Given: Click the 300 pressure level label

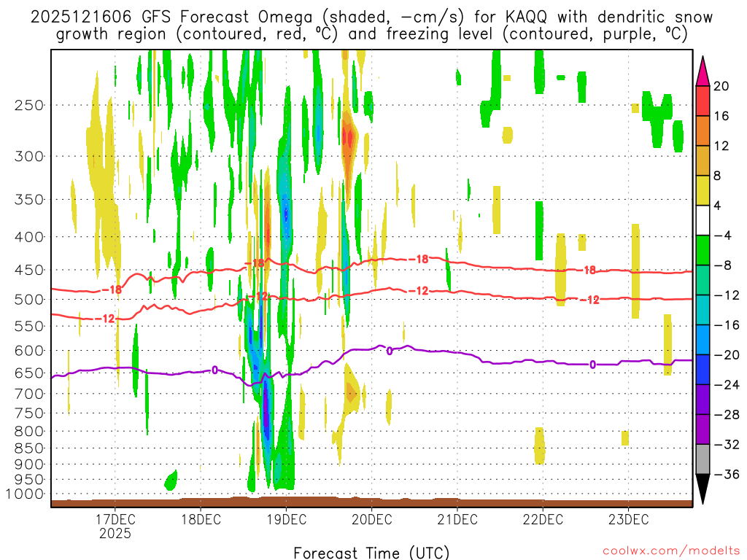Looking at the screenshot, I should point(29,156).
